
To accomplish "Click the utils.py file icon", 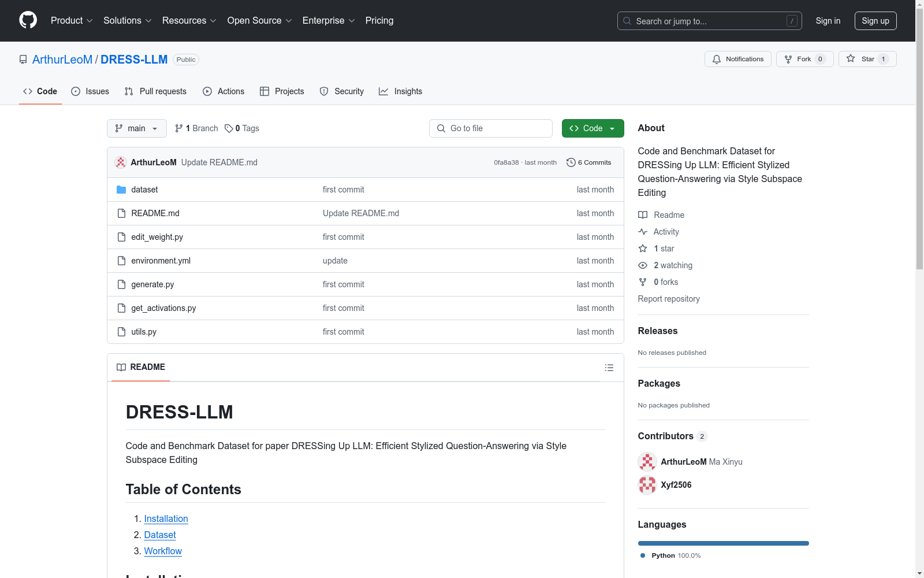I will [121, 332].
